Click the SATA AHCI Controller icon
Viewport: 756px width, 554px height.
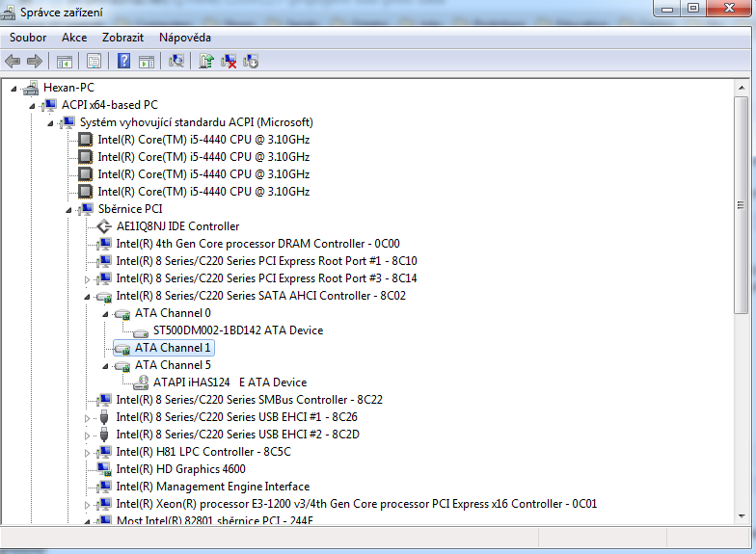tap(104, 297)
